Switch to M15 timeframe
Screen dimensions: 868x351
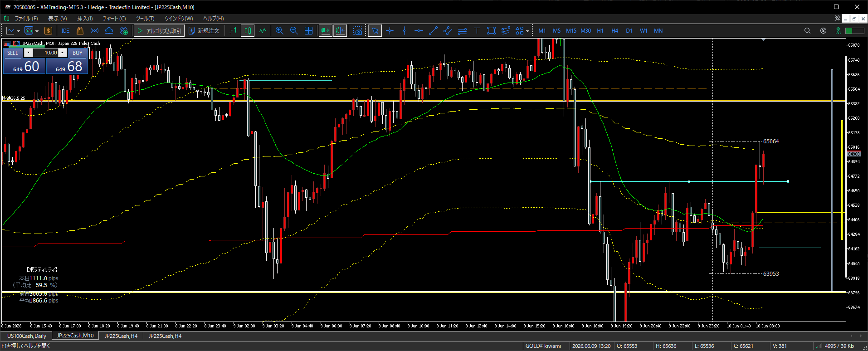571,31
